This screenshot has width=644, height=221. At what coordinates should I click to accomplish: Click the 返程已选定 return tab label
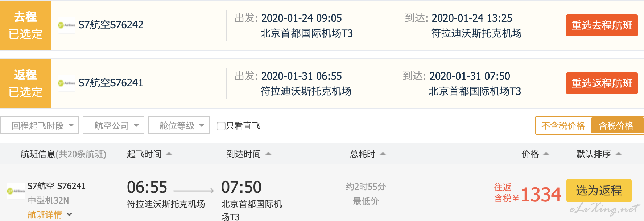[25, 83]
